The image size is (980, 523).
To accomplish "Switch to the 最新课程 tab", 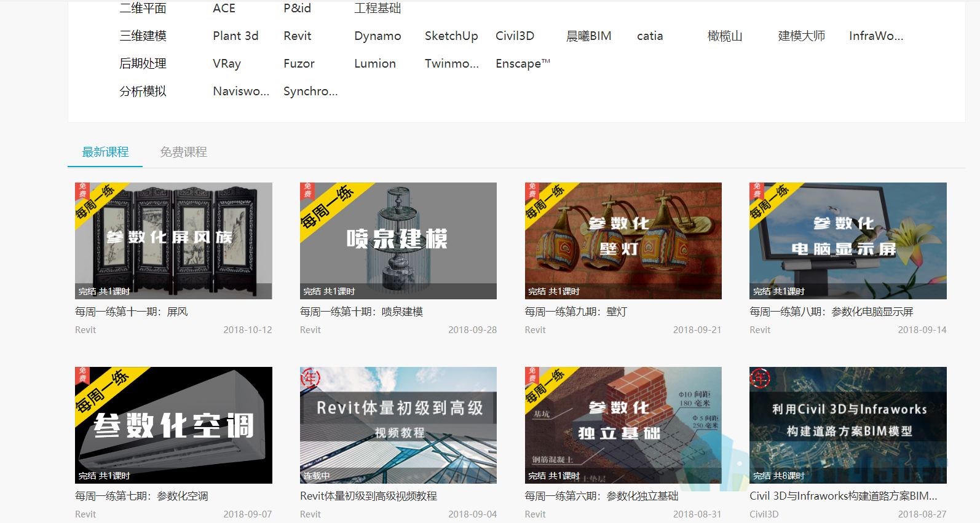I will (x=105, y=152).
